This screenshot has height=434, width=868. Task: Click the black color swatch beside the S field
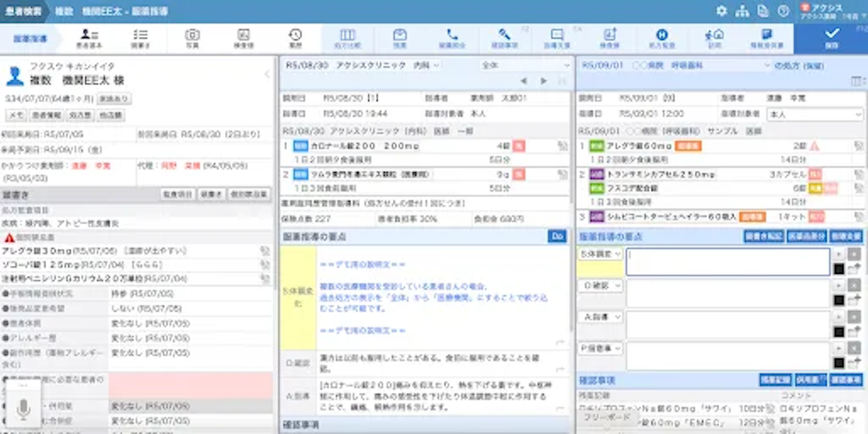click(x=839, y=269)
